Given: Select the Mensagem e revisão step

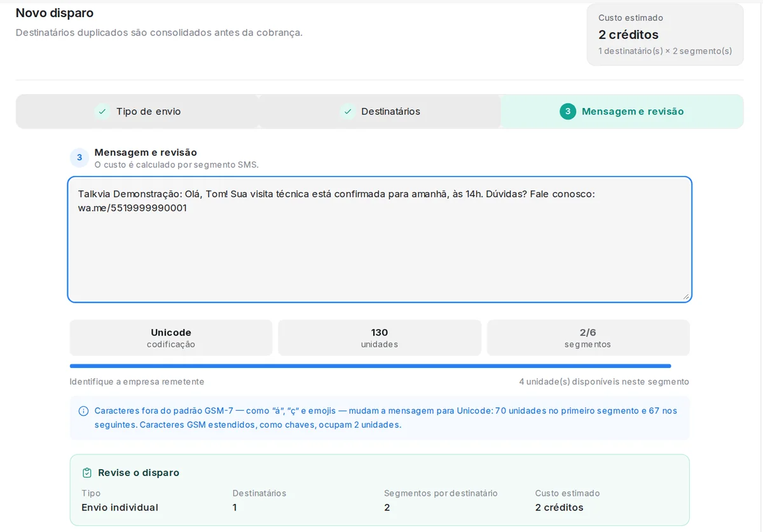Looking at the screenshot, I should [x=622, y=111].
